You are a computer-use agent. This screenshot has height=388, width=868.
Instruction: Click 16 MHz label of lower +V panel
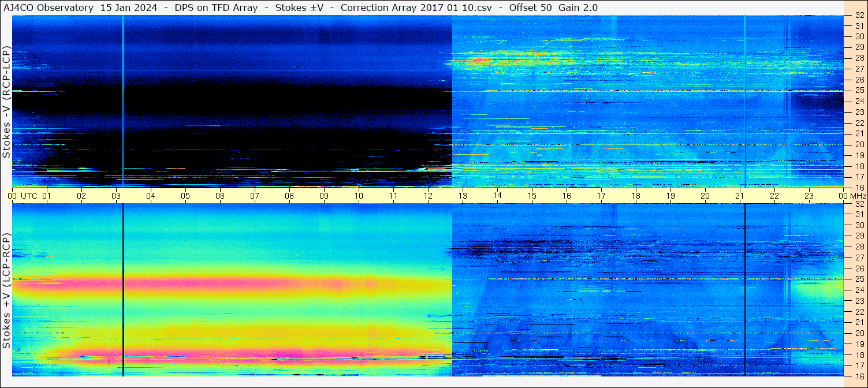(859, 376)
